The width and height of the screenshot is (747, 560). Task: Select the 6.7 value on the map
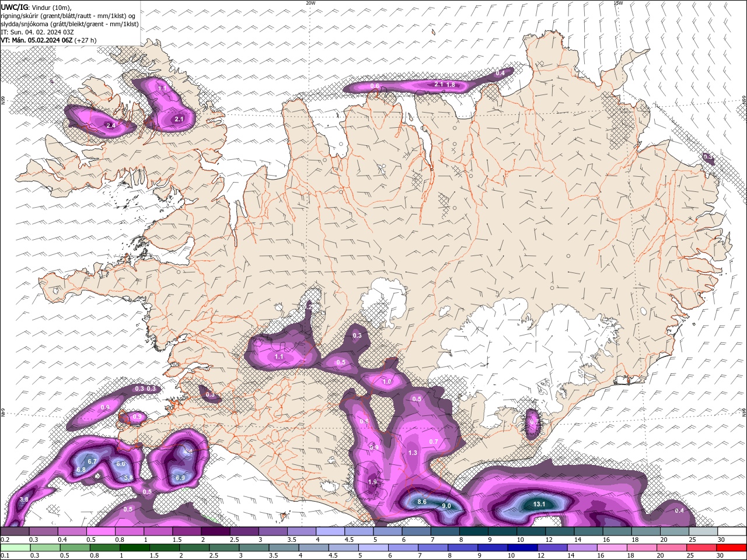point(92,461)
